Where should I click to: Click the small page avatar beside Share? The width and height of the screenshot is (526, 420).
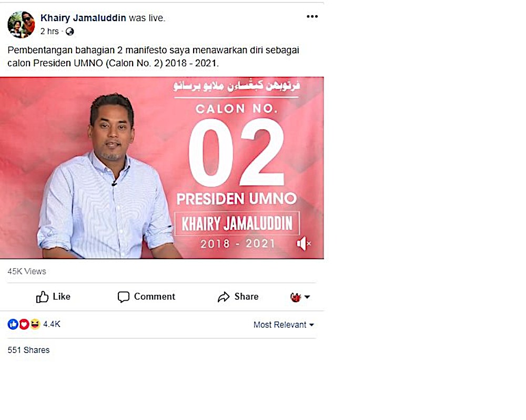coord(296,297)
